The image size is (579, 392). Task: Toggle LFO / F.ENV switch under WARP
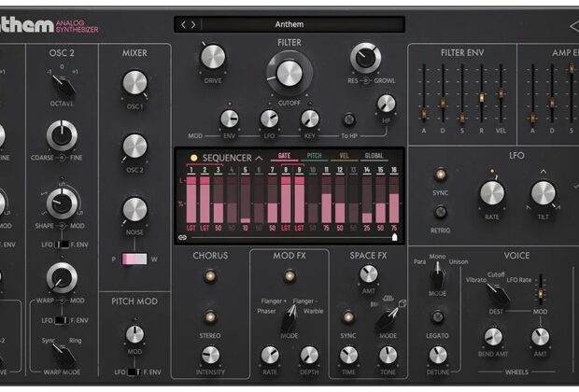62,320
